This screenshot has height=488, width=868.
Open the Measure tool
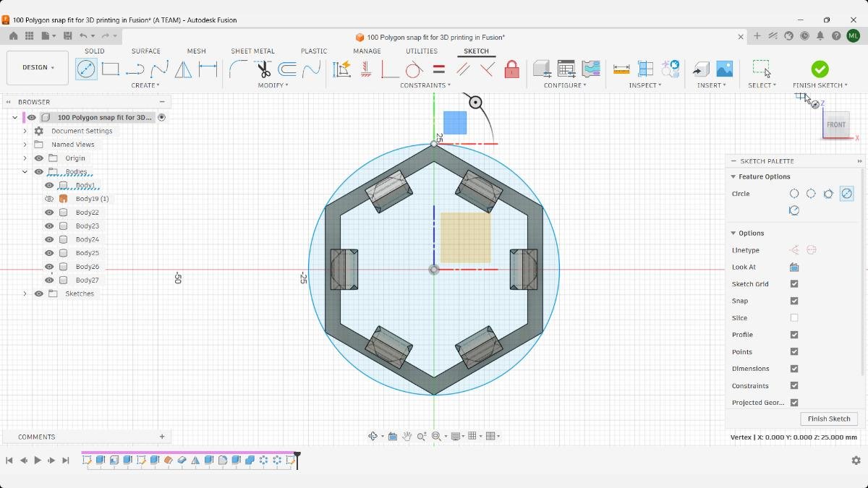[621, 69]
